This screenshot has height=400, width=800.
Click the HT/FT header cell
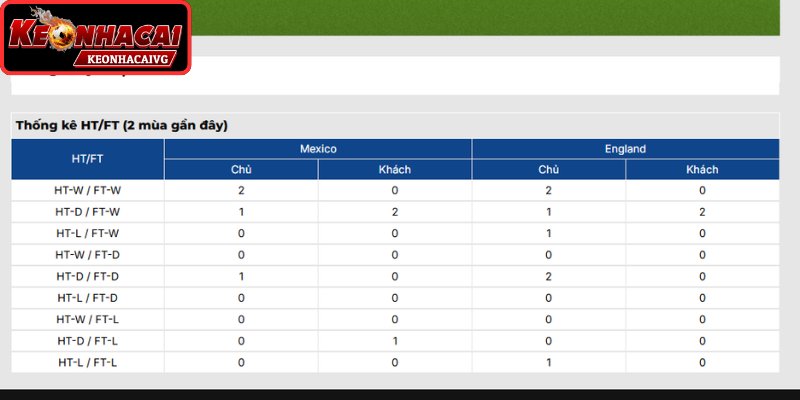(x=87, y=159)
